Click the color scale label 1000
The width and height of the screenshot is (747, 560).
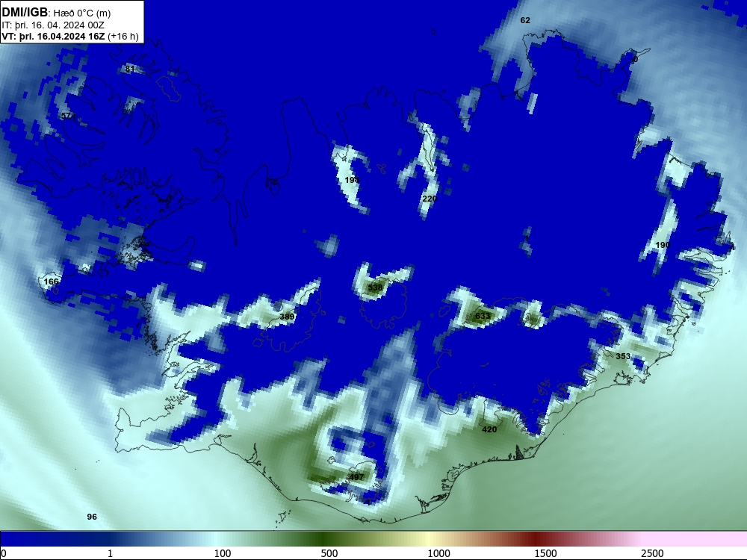click(438, 553)
